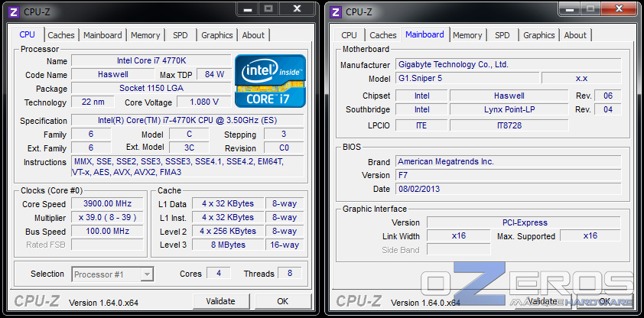Viewport: 644px width, 318px height.
Task: Click the Max TDP value '84 W'
Action: (x=214, y=74)
